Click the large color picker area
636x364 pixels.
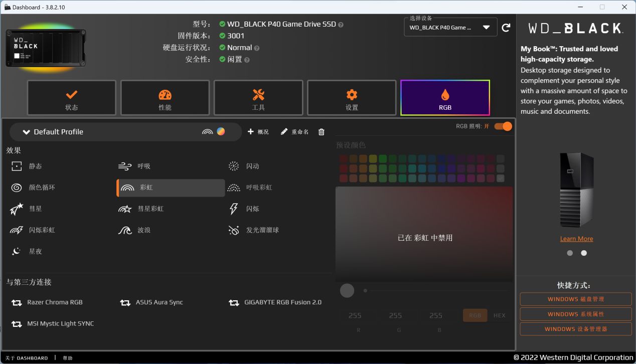click(424, 234)
